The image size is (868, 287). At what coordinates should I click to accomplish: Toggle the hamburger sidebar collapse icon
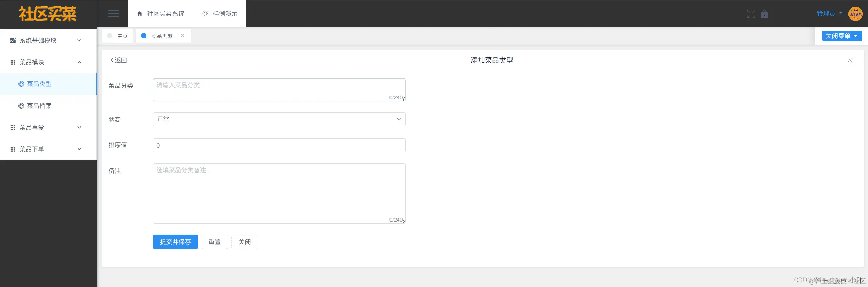(113, 14)
